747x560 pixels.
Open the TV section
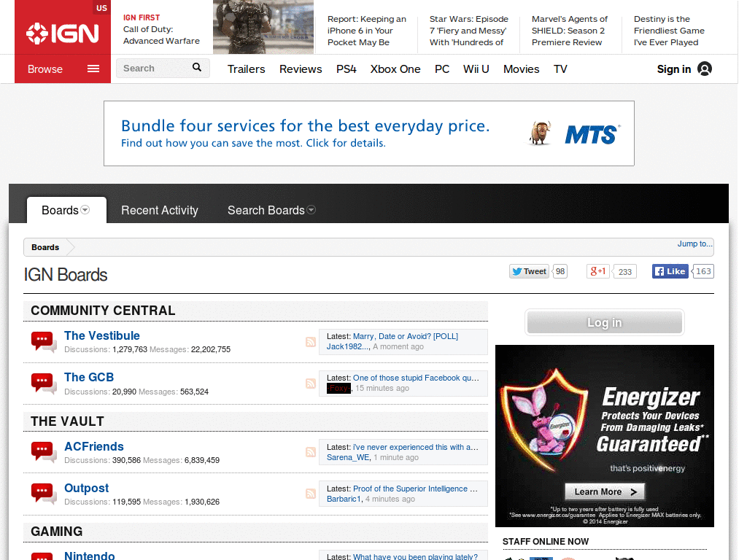560,69
